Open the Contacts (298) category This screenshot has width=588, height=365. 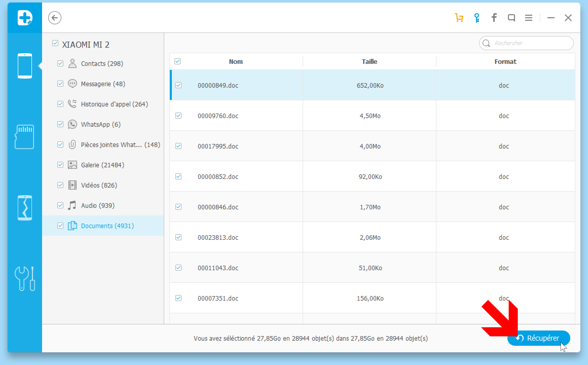click(x=102, y=64)
